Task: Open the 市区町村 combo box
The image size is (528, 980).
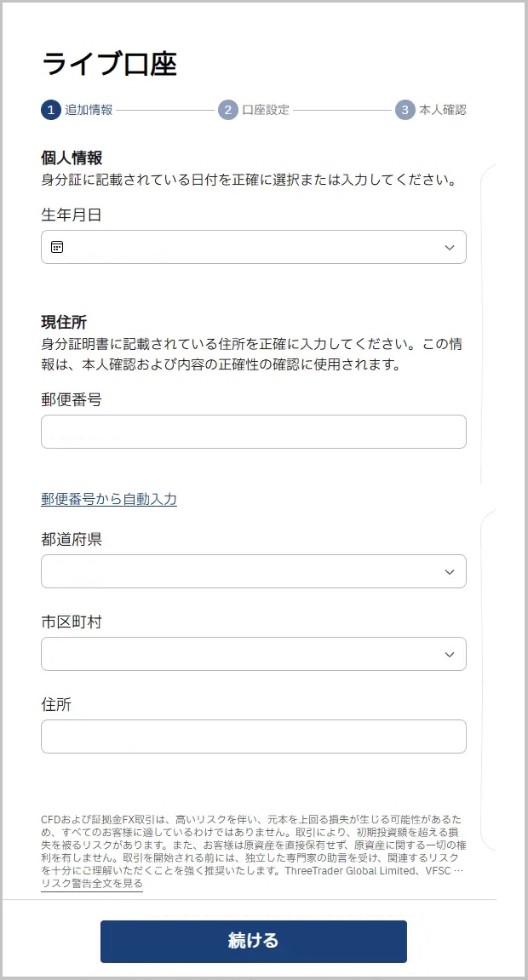Action: tap(238, 654)
